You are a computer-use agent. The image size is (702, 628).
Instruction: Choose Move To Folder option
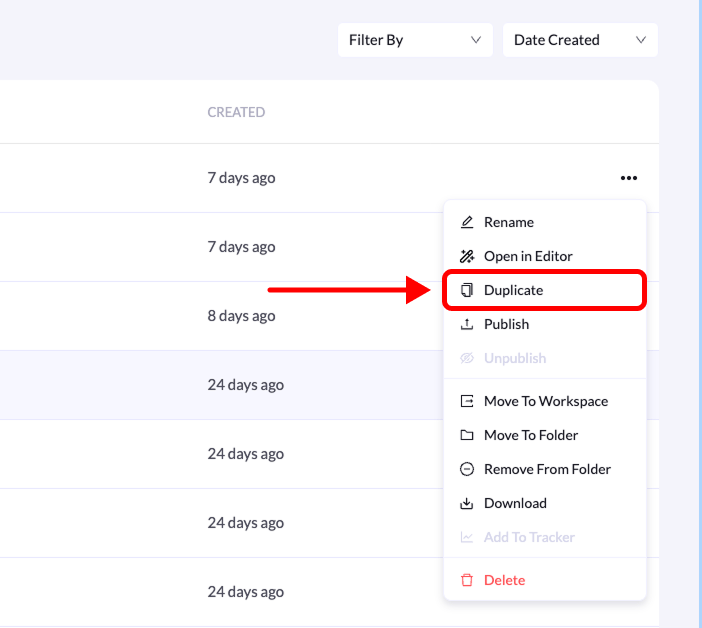point(544,435)
